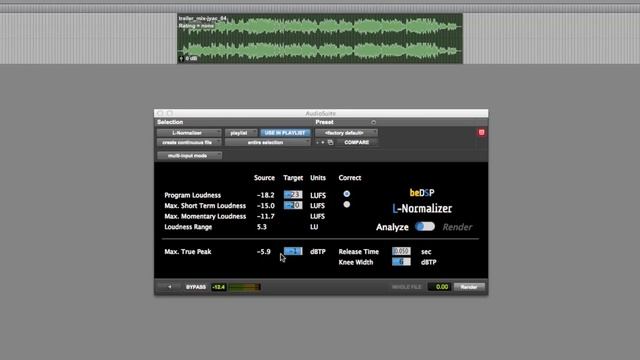Click the WHOLE FILE button
The image size is (640, 360).
(x=407, y=287)
